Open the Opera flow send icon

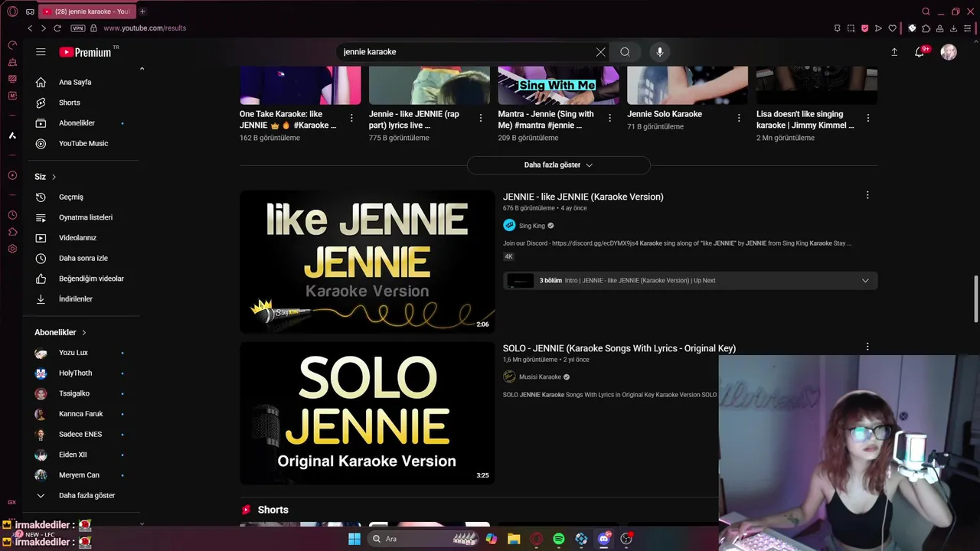[x=878, y=28]
